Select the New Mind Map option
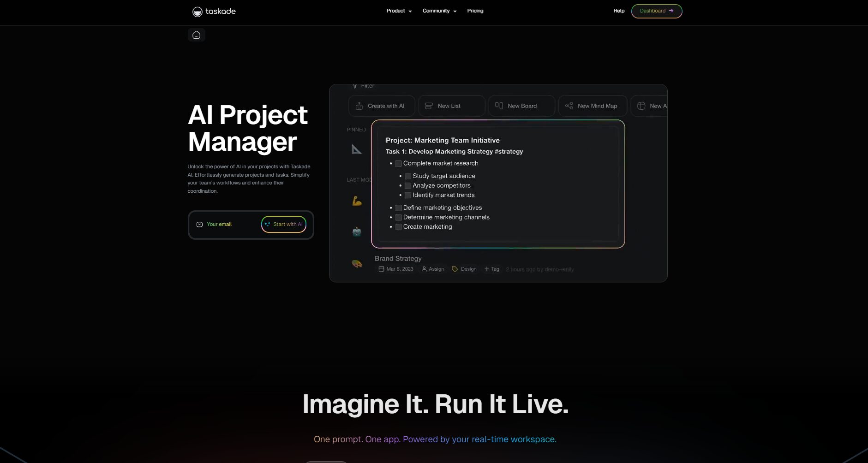The height and width of the screenshot is (463, 868). [x=592, y=106]
